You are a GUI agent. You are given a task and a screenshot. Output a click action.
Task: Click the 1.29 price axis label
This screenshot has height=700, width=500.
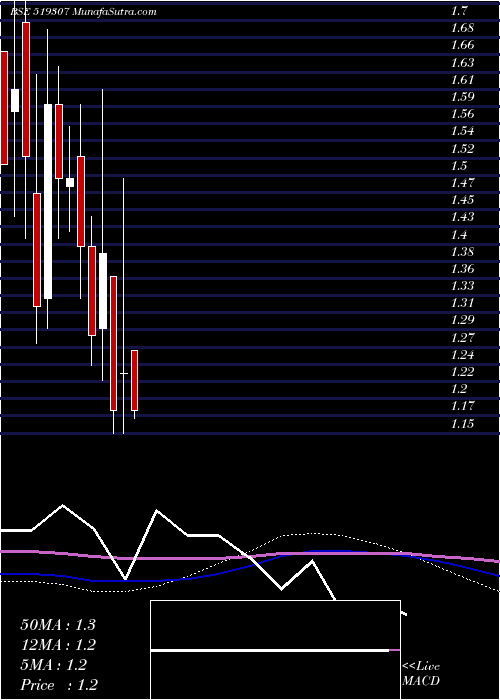[462, 321]
